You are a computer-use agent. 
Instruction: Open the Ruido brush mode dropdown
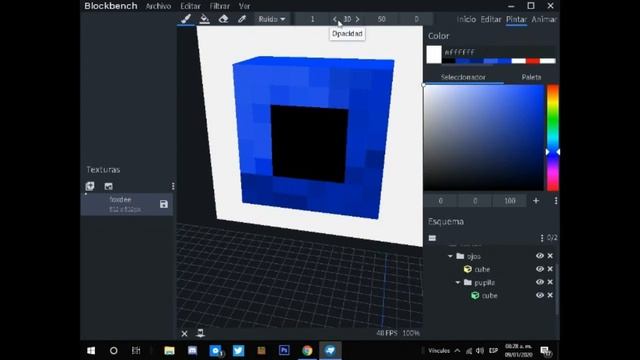pyautogui.click(x=272, y=19)
